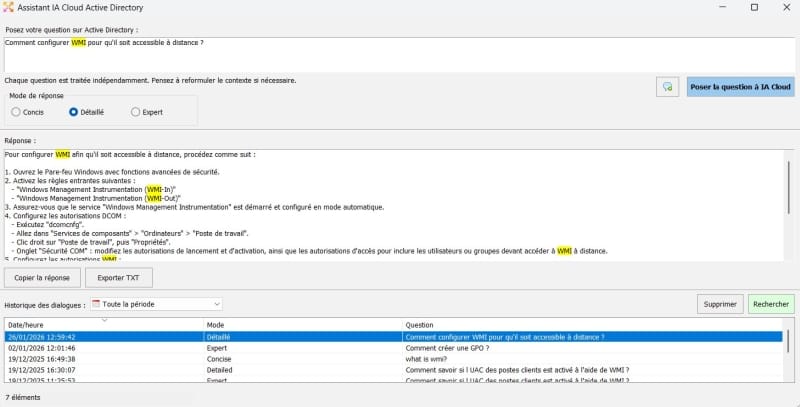Click the Supprimer button
This screenshot has height=407, width=800.
[x=719, y=303]
